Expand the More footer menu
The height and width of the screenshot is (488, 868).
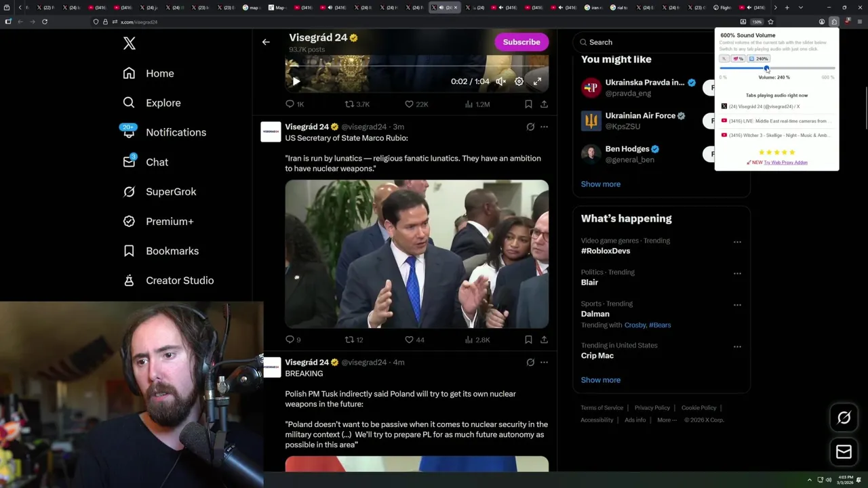[667, 420]
